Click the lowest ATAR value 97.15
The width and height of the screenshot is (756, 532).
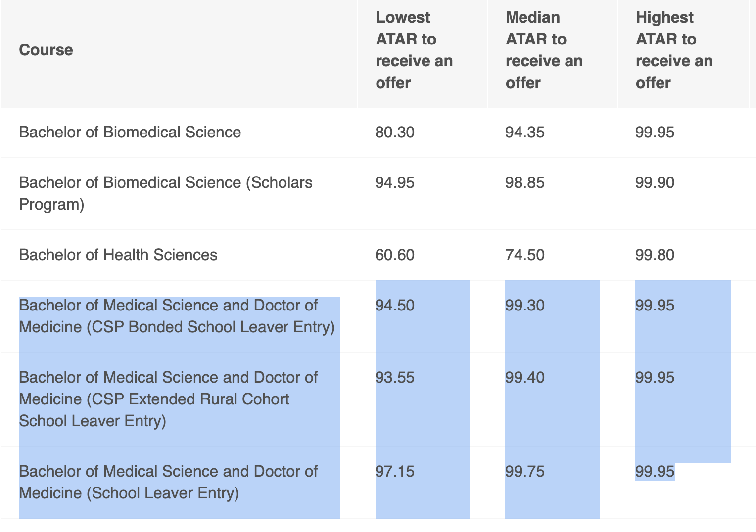tap(395, 471)
